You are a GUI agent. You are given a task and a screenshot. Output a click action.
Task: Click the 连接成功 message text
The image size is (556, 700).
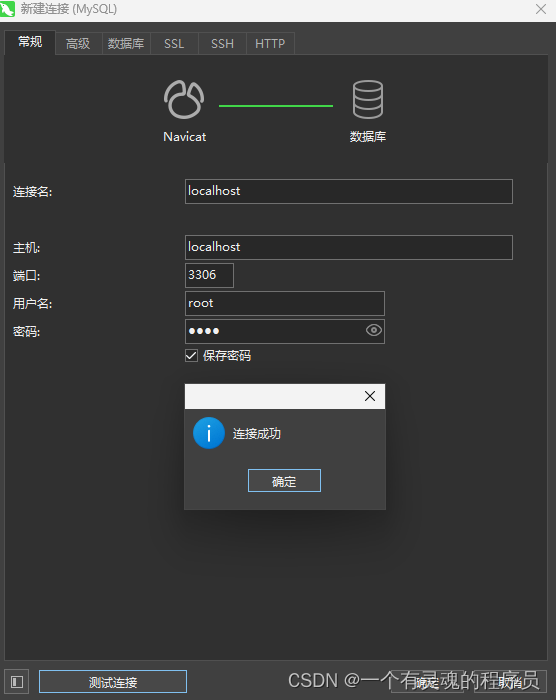(x=257, y=433)
